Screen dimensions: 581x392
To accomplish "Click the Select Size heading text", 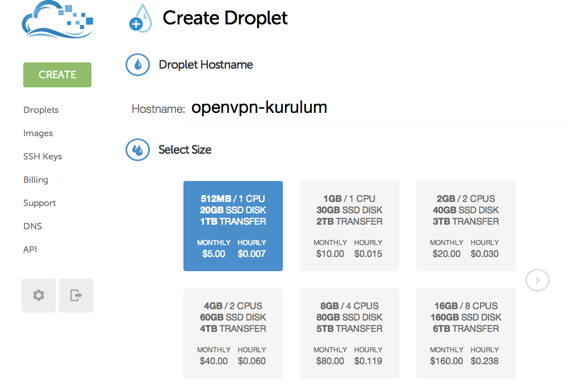I will pos(185,150).
